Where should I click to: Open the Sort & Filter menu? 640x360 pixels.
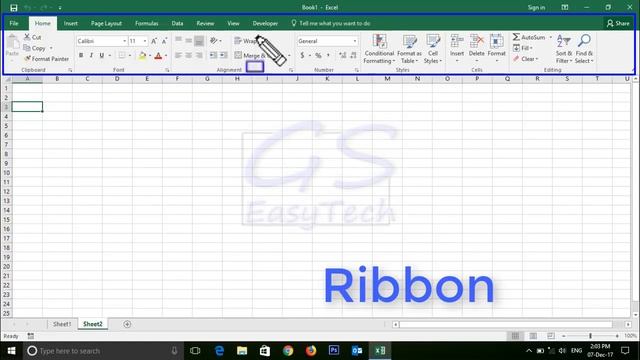(564, 49)
